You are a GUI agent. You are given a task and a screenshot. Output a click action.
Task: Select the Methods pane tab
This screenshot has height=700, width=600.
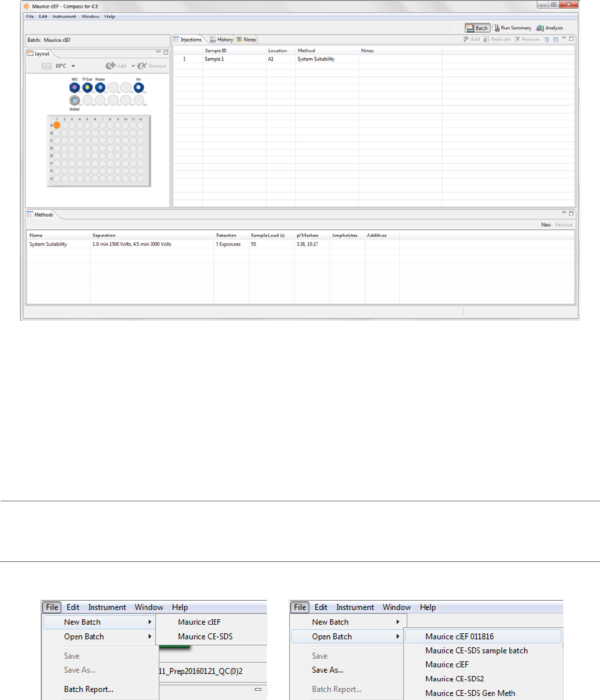40,215
